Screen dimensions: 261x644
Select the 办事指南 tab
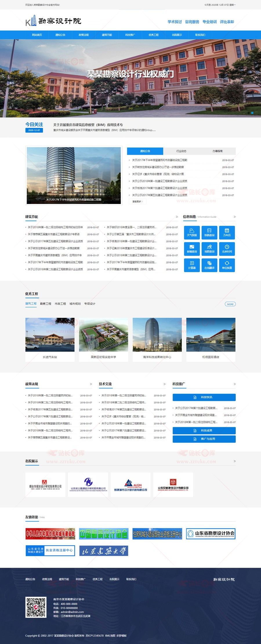[217, 151]
